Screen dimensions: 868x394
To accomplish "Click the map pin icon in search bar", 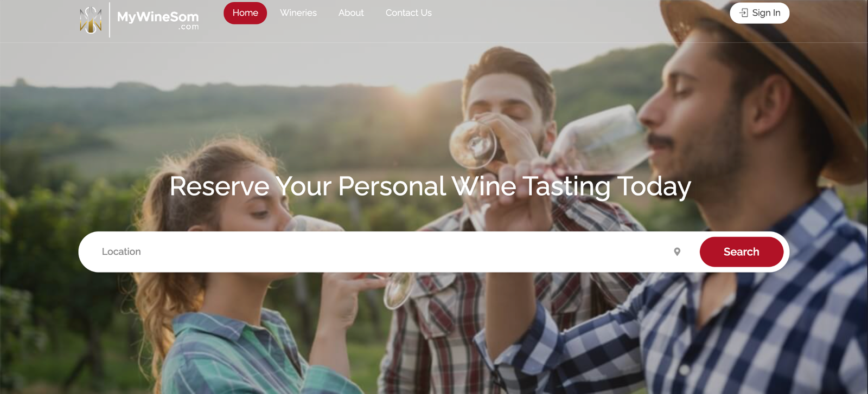I will click(x=677, y=251).
